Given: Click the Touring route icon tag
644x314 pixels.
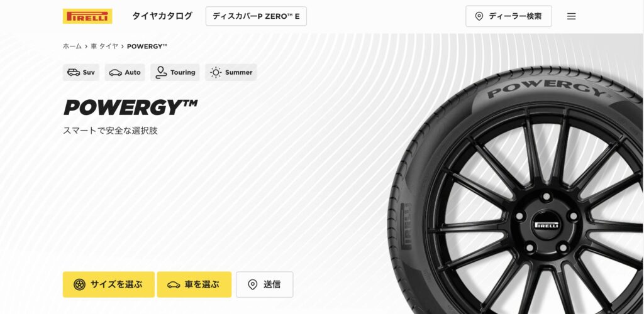Looking at the screenshot, I should 161,73.
